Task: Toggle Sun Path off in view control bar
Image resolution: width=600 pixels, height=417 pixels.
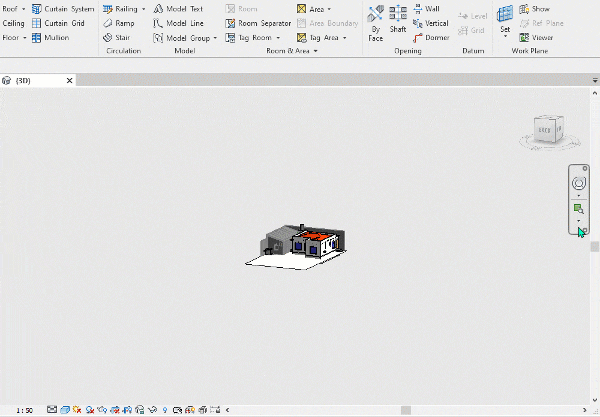Action: coord(77,410)
